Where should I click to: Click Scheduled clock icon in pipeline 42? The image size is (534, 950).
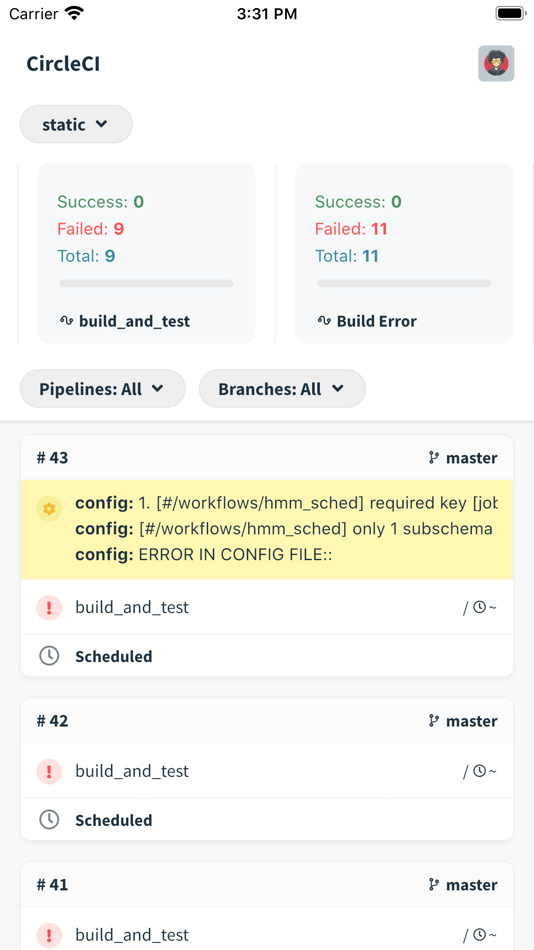pyautogui.click(x=49, y=820)
